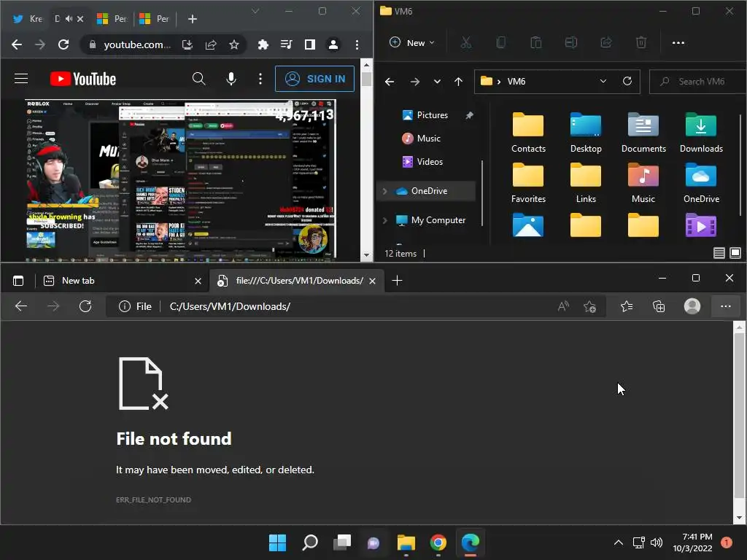Open Edge Collections icon

pos(659,306)
